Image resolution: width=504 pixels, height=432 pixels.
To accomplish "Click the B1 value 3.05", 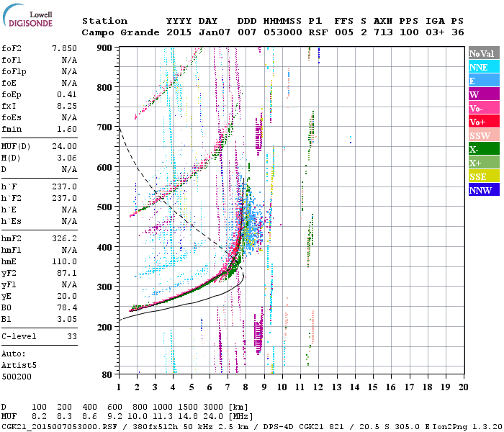I will [x=67, y=319].
